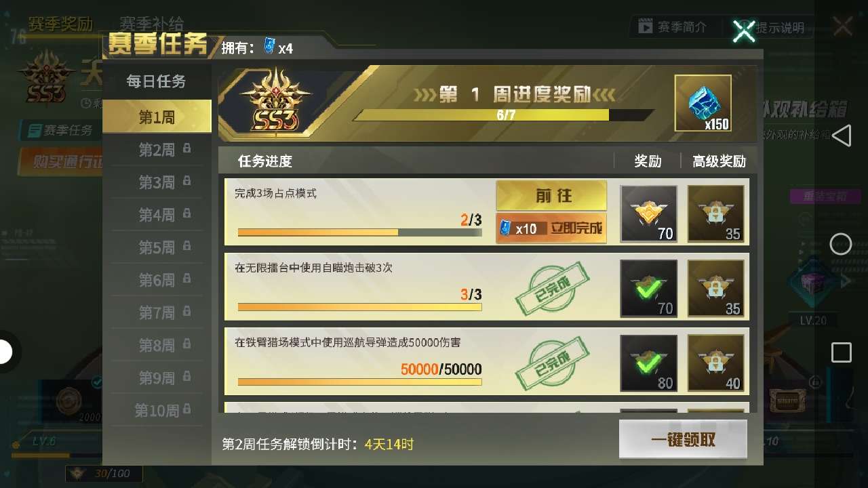Select the locked 第5周 tab
The height and width of the screenshot is (488, 868).
pos(157,247)
